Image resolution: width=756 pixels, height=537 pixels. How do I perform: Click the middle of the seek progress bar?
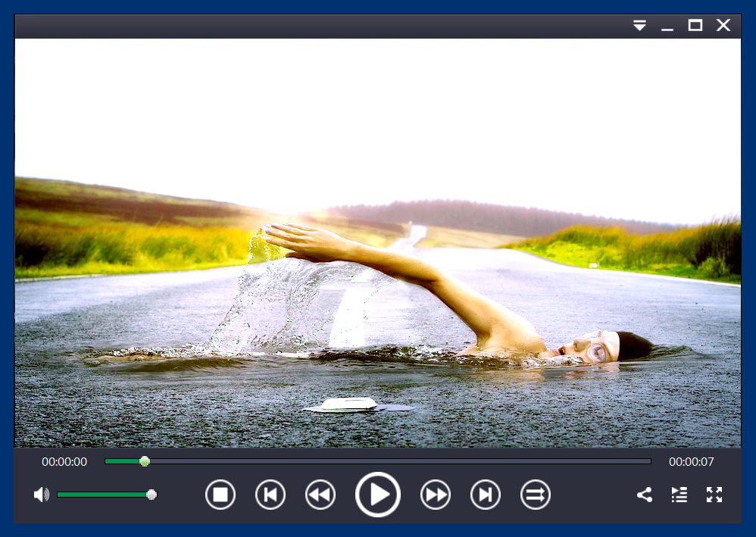378,461
